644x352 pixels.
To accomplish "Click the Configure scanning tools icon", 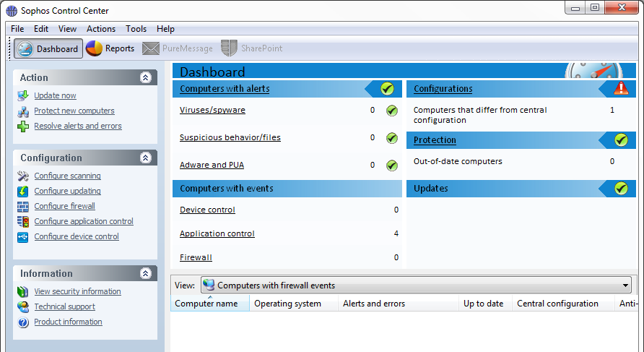I will [x=23, y=176].
